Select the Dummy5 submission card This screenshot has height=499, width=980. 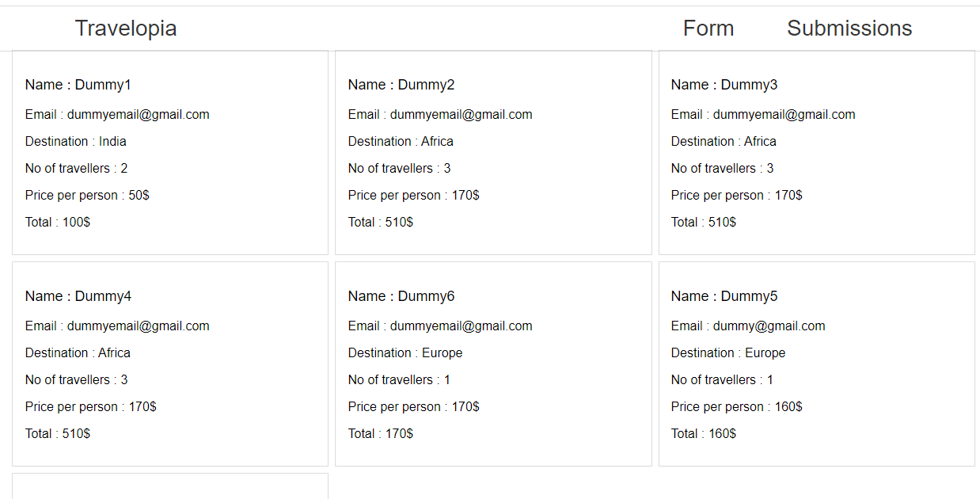coord(816,364)
